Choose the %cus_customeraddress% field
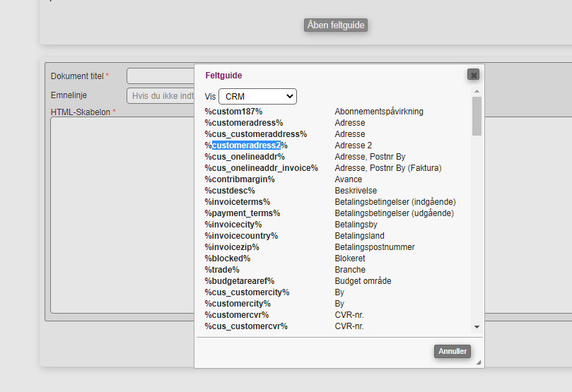Screen dimensions: 572x392 pyautogui.click(x=256, y=134)
